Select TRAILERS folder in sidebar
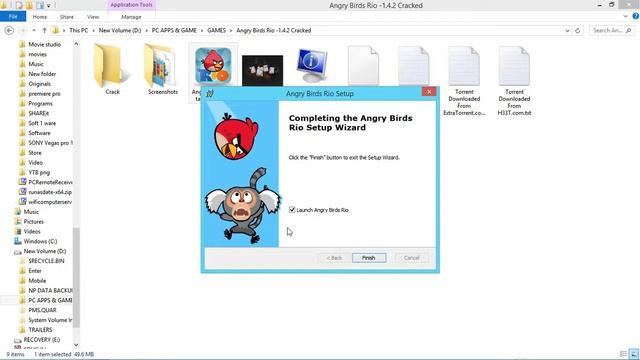Viewport: 640px width, 360px height. point(40,330)
